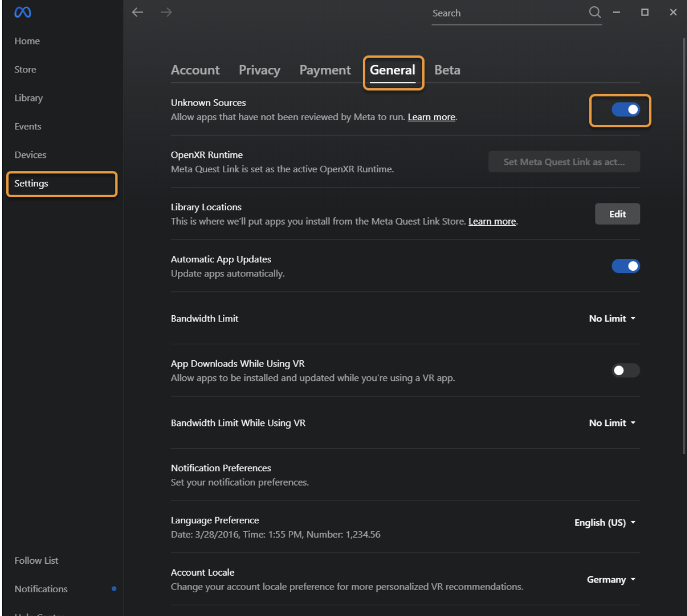Click Edit for Library Locations
Viewport: 687px width, 616px height.
[617, 214]
